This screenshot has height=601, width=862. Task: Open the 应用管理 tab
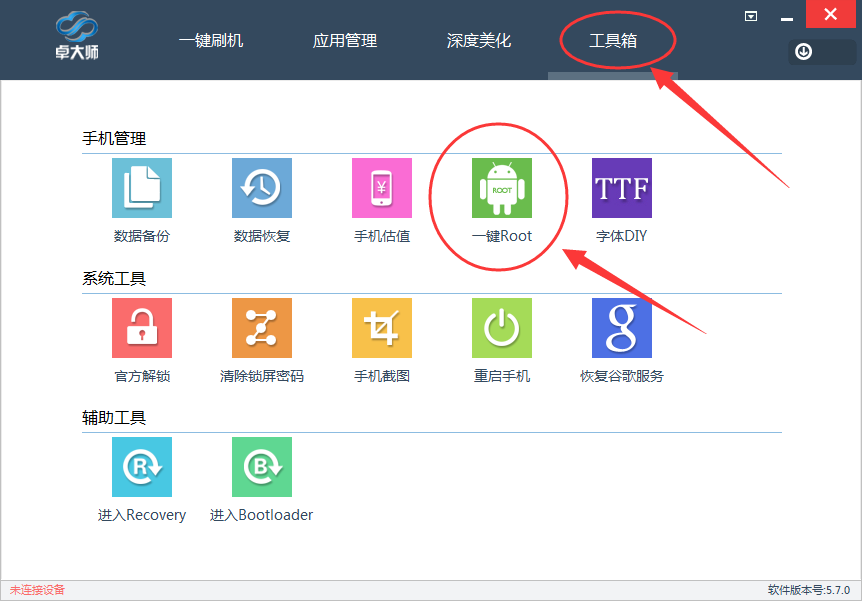tap(344, 40)
